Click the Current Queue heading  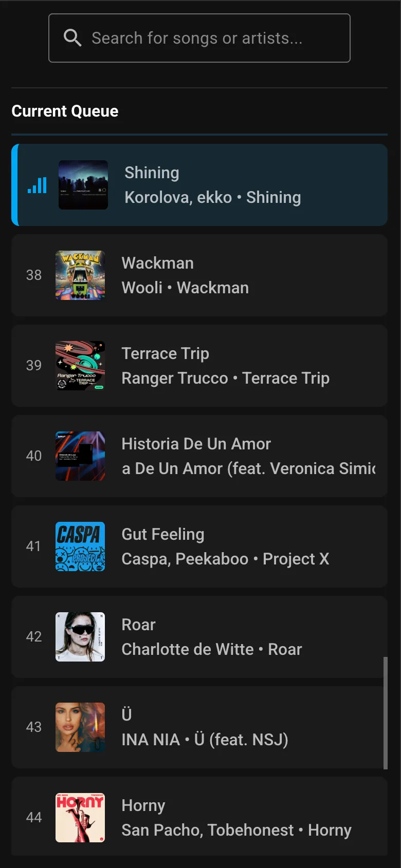(65, 111)
